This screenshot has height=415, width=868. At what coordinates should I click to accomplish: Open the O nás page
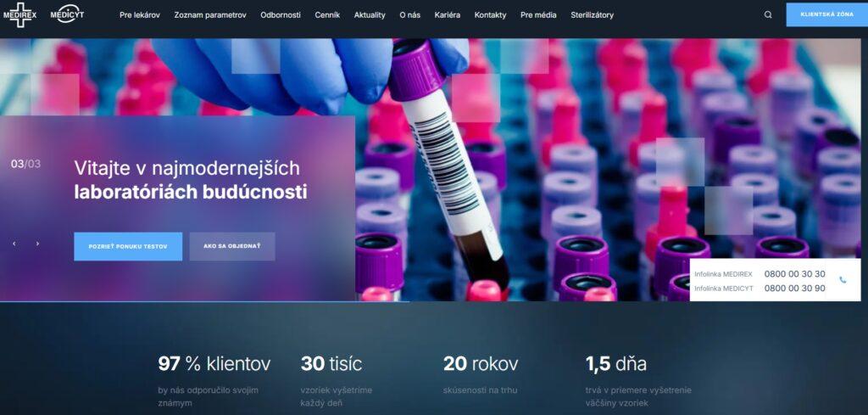point(409,15)
